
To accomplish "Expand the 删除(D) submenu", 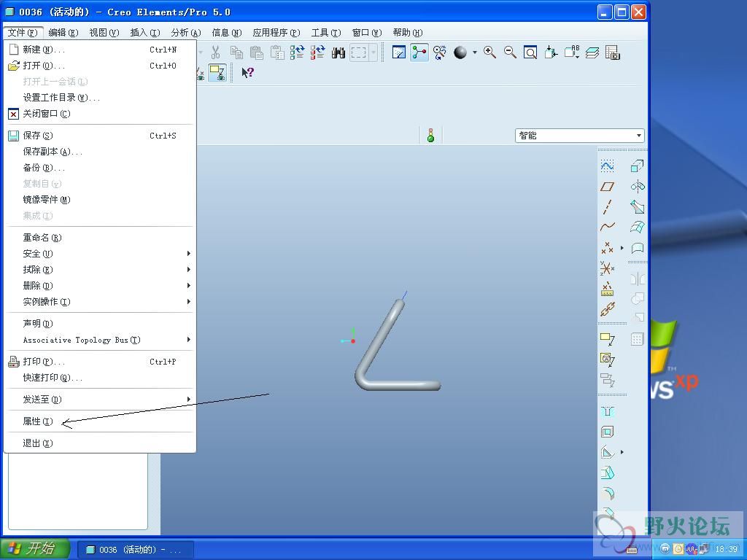I will tap(189, 286).
